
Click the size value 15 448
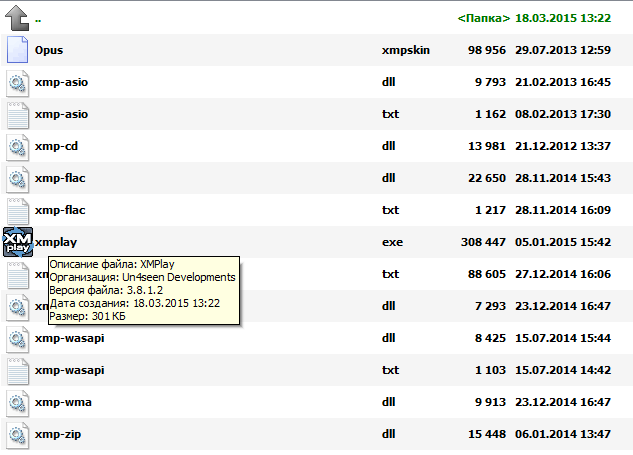click(x=487, y=434)
